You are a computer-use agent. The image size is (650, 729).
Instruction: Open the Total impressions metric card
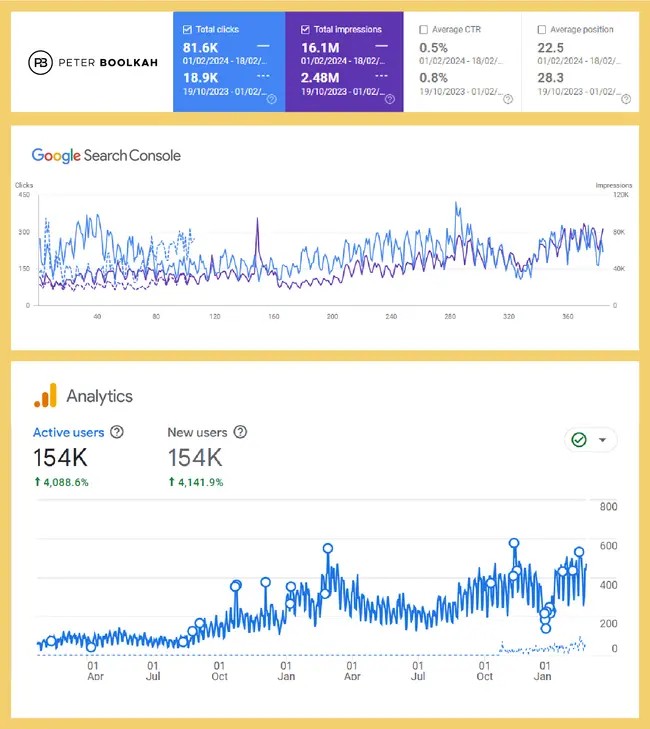pyautogui.click(x=345, y=62)
